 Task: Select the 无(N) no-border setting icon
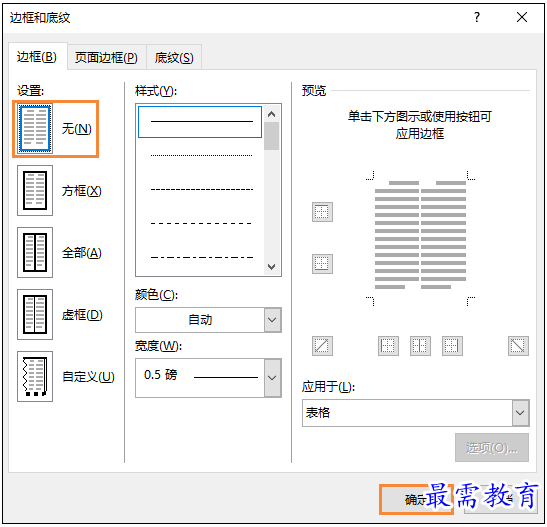(x=35, y=128)
